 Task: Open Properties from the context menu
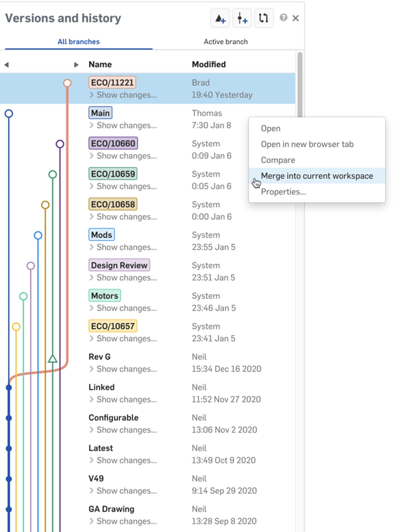283,192
